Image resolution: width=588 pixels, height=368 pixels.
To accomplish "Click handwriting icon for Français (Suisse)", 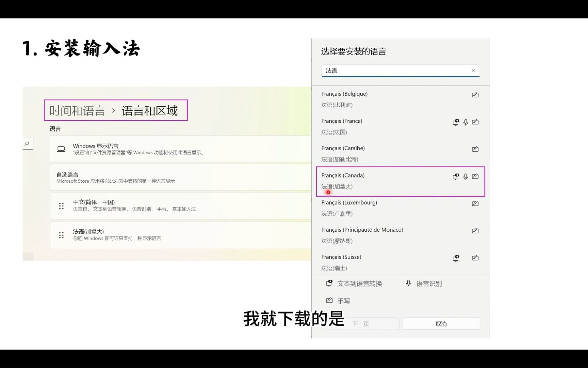I will (x=475, y=258).
